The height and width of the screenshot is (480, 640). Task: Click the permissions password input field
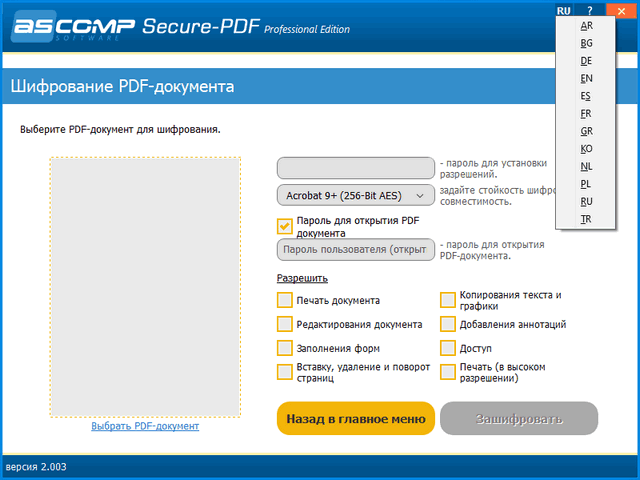pos(355,167)
